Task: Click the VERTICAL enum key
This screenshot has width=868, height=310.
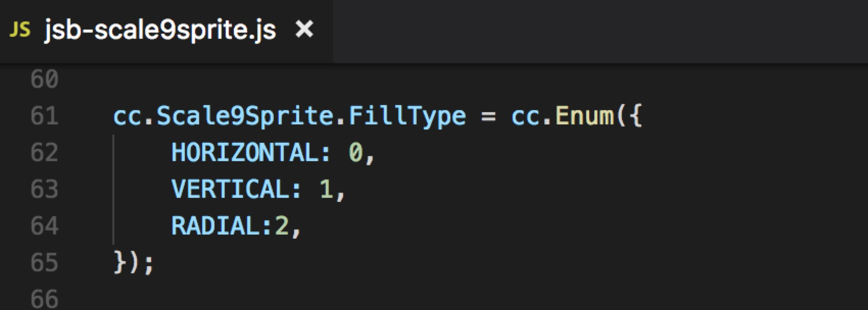Action: 230,190
